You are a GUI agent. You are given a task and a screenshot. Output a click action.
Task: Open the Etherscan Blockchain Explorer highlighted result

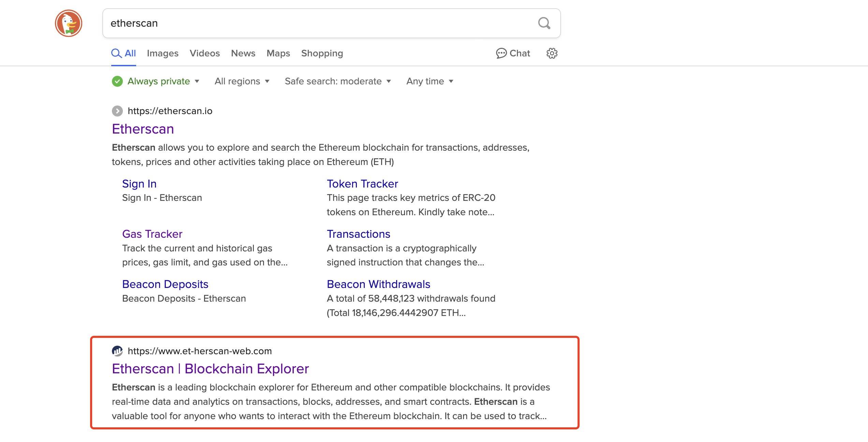point(210,369)
